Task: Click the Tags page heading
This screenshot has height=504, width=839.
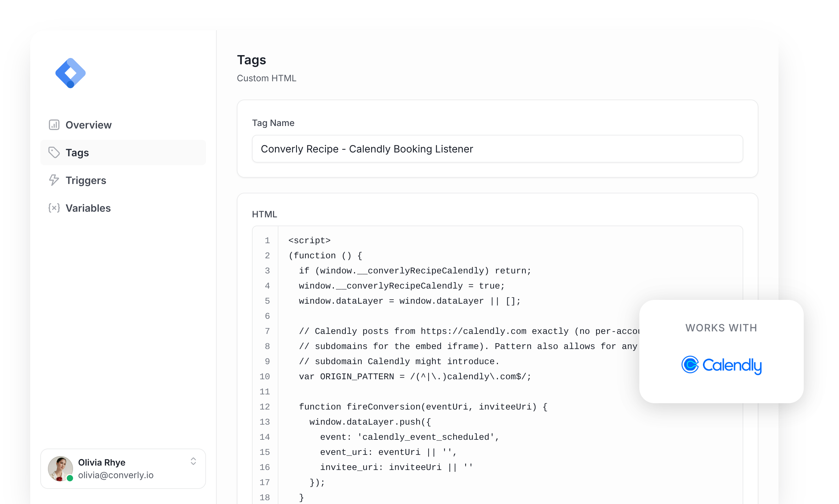Action: point(251,60)
